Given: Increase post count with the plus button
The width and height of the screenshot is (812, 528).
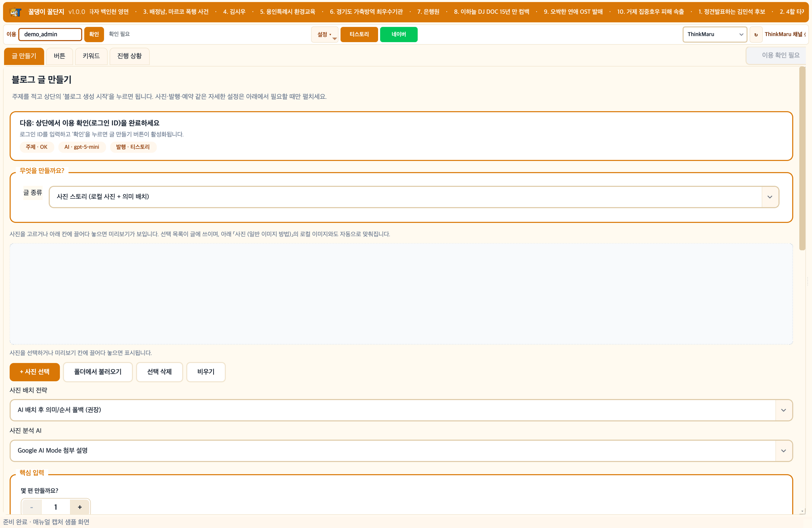Looking at the screenshot, I should click(x=80, y=507).
